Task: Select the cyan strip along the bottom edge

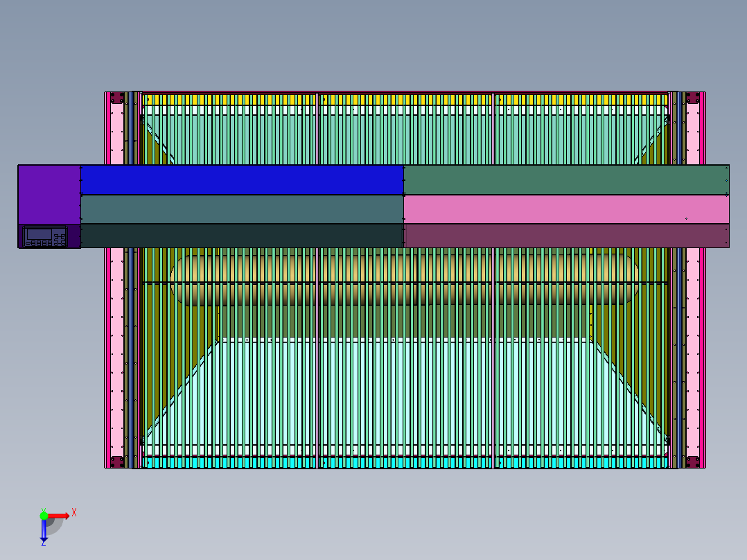Action: tap(405, 462)
